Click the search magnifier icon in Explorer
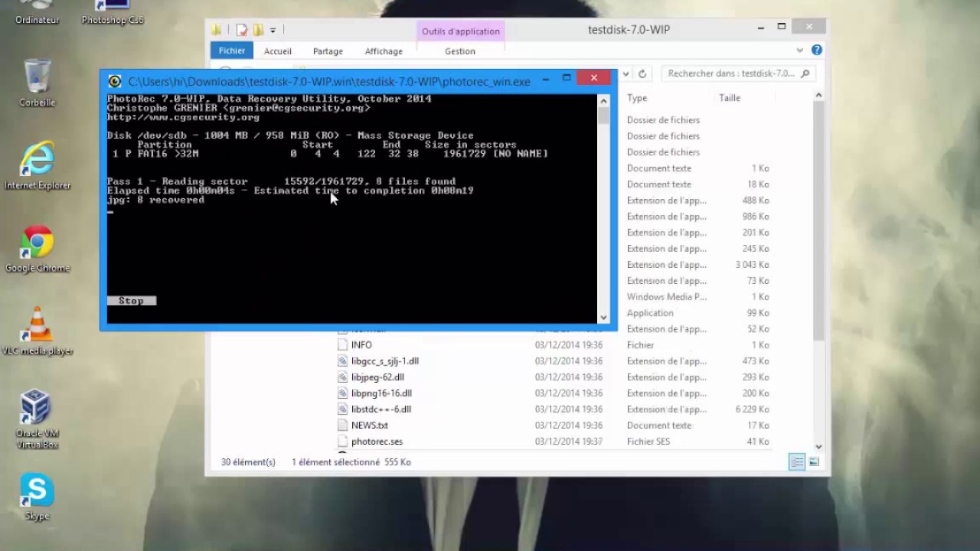980x551 pixels. (804, 74)
